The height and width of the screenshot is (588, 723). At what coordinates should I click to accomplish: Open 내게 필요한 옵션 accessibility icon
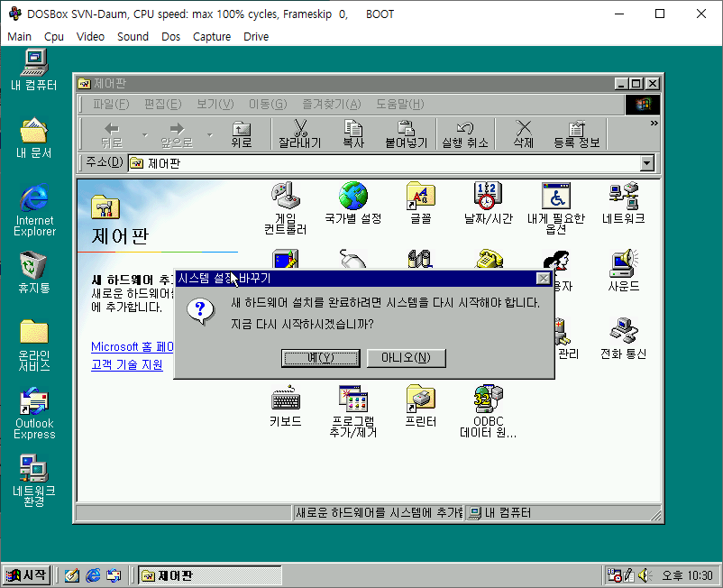(556, 208)
